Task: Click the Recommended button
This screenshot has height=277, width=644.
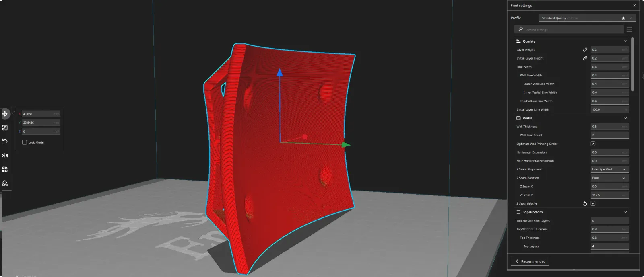Action: pos(530,261)
